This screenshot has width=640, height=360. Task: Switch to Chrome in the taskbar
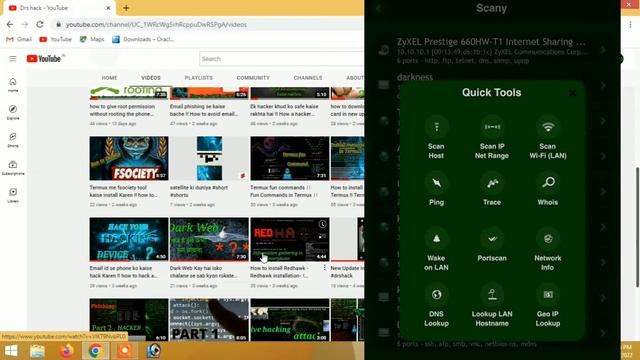(96, 351)
